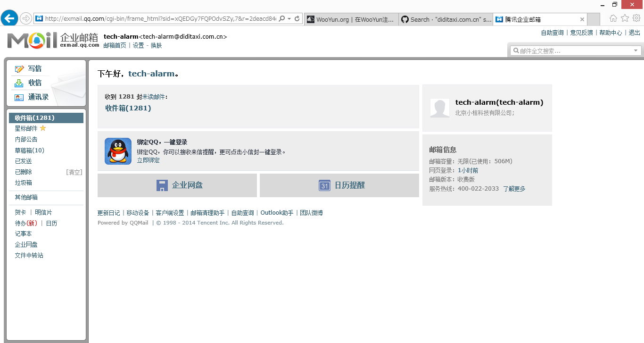The height and width of the screenshot is (343, 644).
Task: Open footer 自助查询 link
Action: tap(242, 213)
